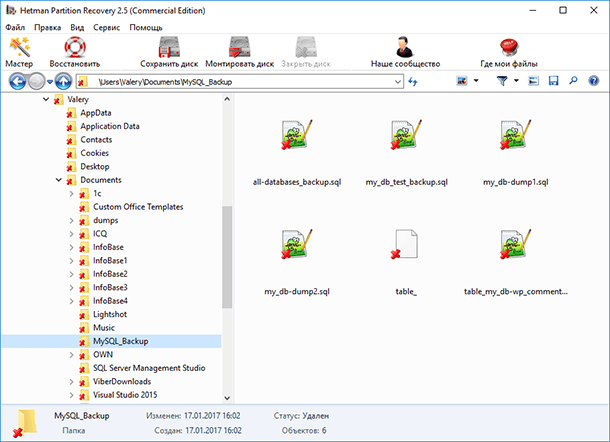
Task: Select the Application Data folder
Action: pos(110,126)
